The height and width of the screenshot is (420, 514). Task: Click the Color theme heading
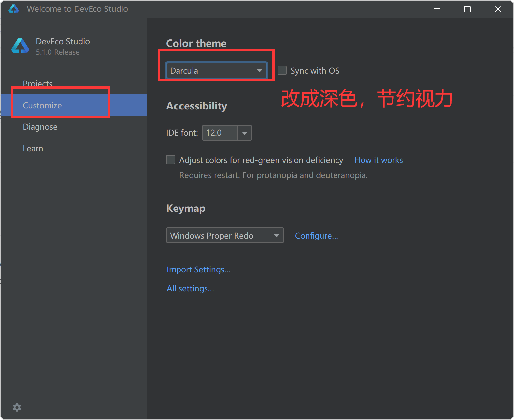[196, 43]
